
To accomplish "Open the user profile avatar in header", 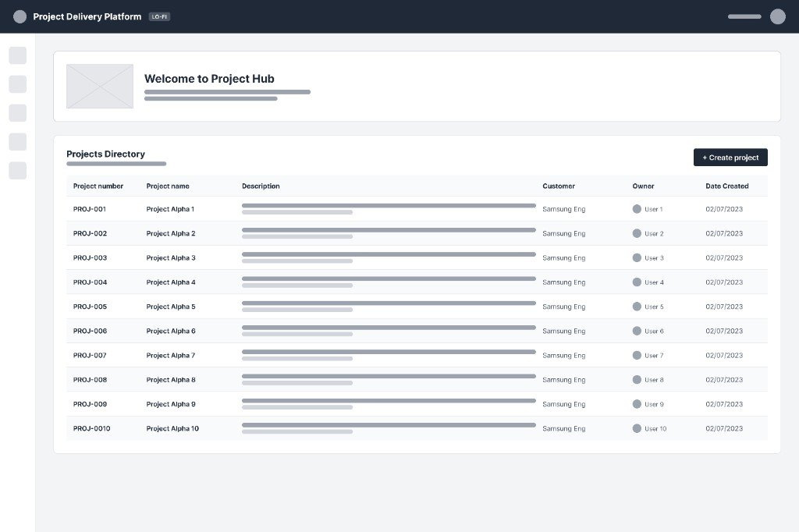I will (778, 17).
